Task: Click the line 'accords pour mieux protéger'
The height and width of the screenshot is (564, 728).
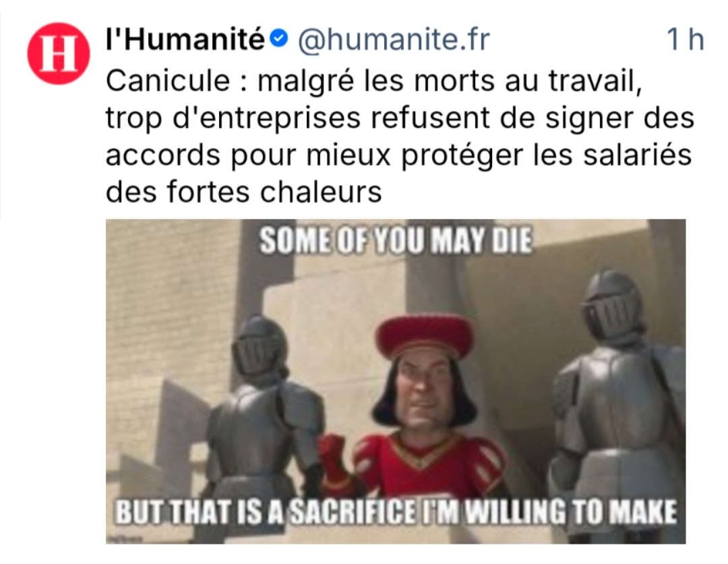Action: tap(399, 155)
